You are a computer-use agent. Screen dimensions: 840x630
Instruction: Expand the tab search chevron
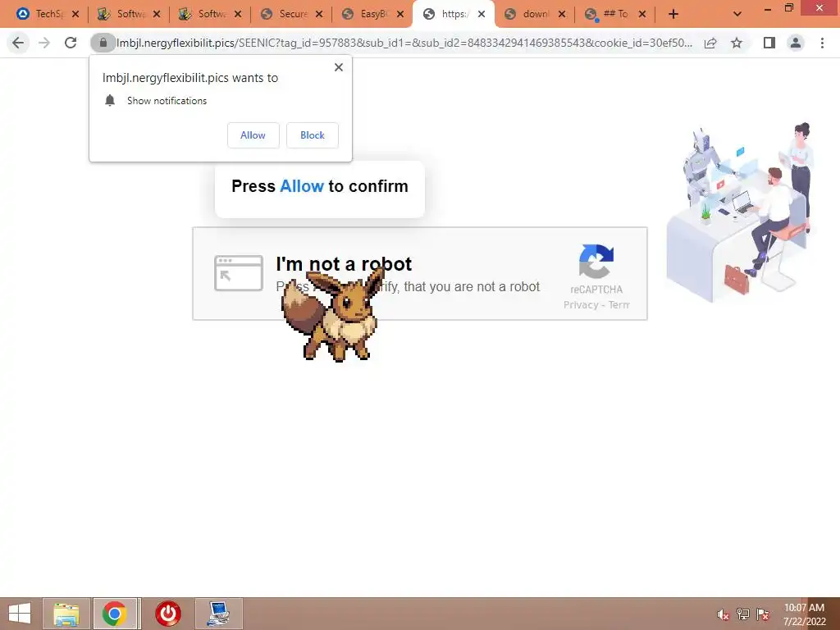pyautogui.click(x=737, y=15)
